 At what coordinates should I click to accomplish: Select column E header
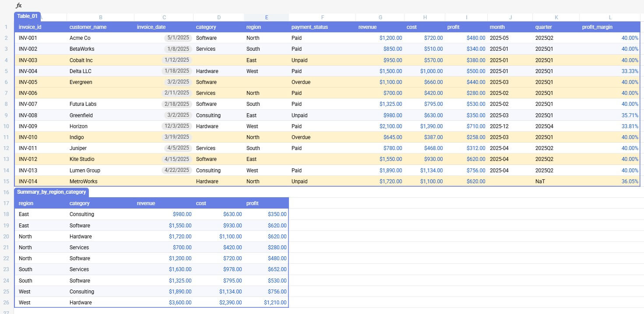tap(267, 17)
